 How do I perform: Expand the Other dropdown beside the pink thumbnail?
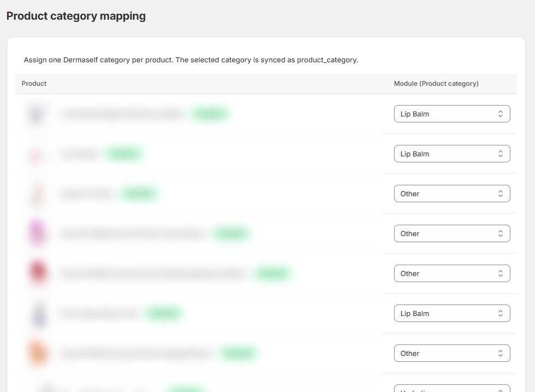pyautogui.click(x=452, y=233)
